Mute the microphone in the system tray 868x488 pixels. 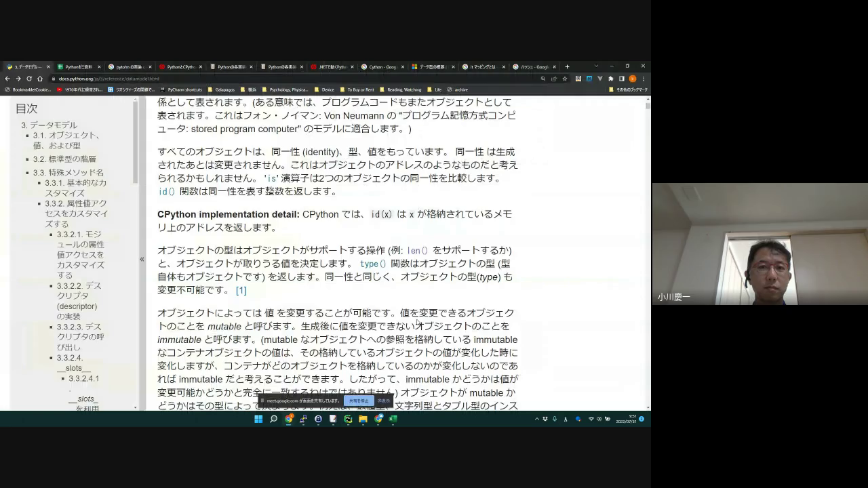point(554,418)
